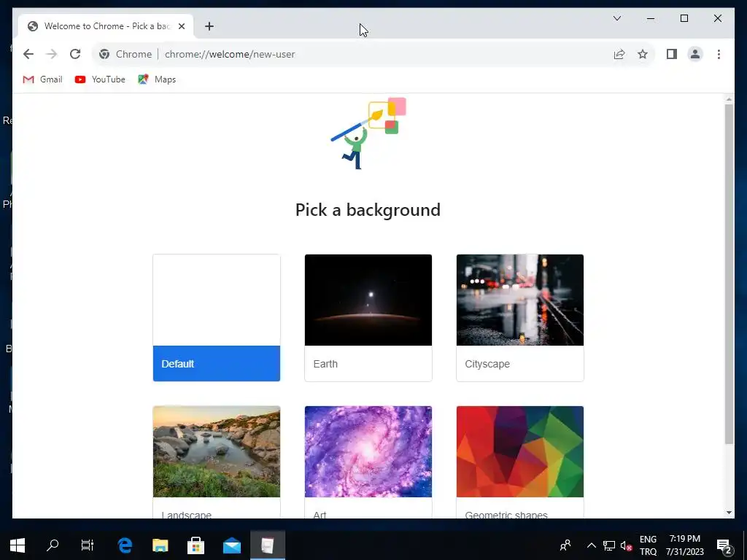
Task: Open File Explorer from taskbar
Action: point(160,545)
